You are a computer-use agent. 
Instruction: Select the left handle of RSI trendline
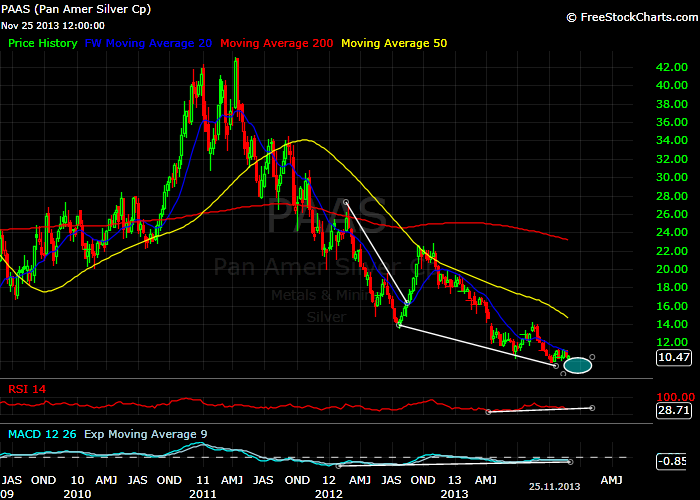point(488,412)
